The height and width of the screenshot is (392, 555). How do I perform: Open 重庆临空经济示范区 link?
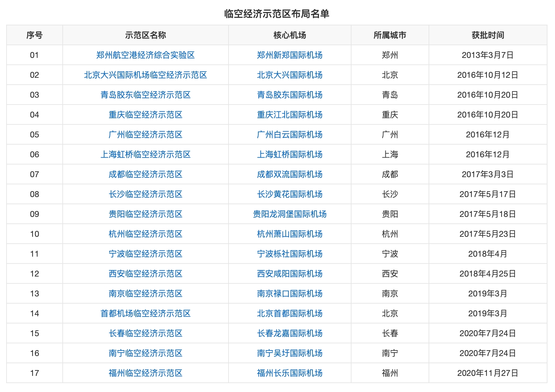(x=146, y=115)
